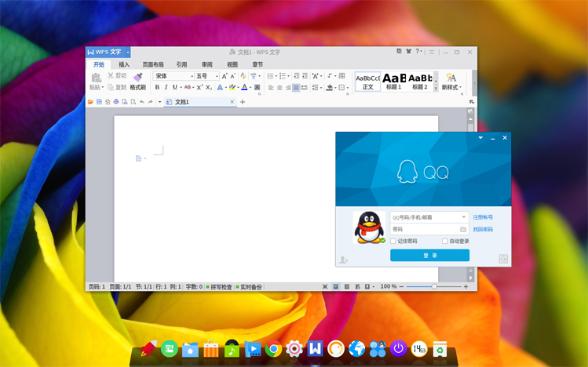Open the 注册帐号 link
Viewport: 588px width, 367px height.
point(483,217)
